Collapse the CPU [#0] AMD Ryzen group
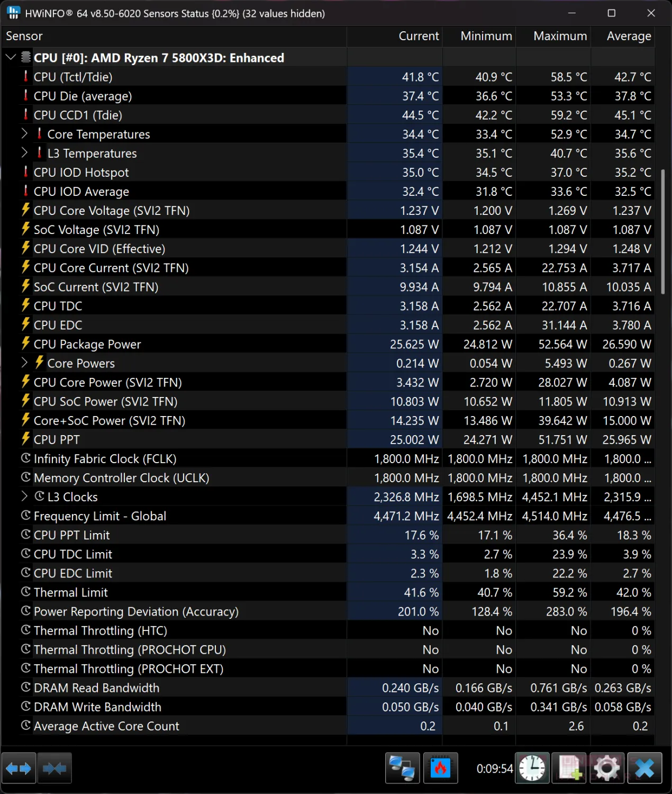The image size is (672, 794). (x=11, y=57)
